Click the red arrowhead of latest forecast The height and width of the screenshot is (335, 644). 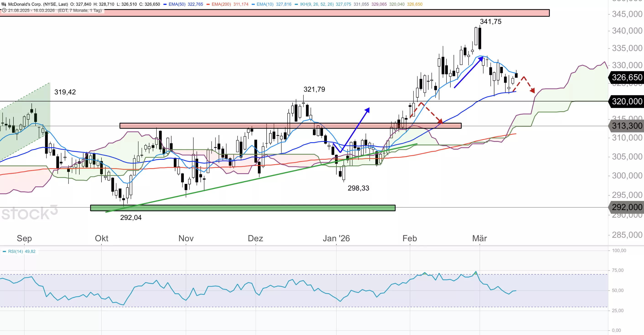point(533,90)
